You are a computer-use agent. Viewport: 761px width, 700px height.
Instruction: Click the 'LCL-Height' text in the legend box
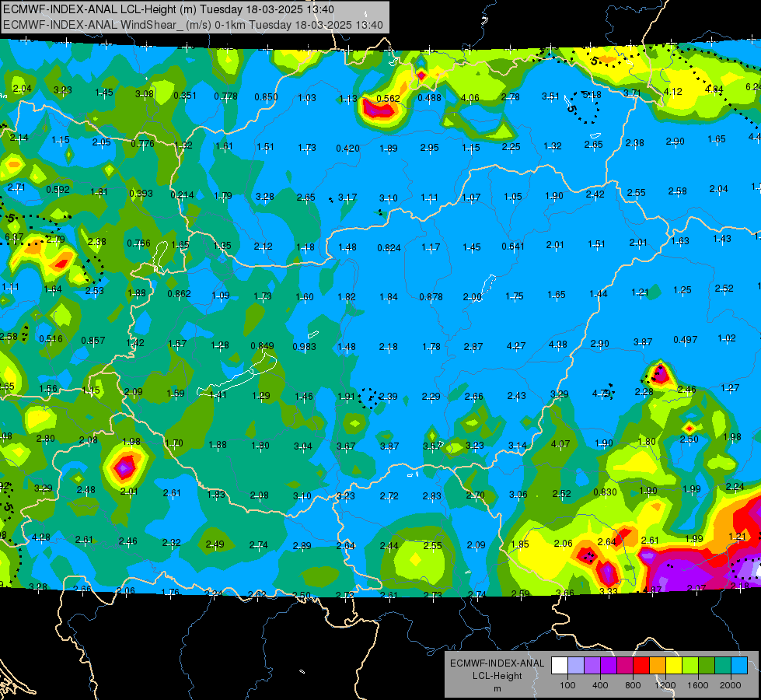click(x=497, y=676)
